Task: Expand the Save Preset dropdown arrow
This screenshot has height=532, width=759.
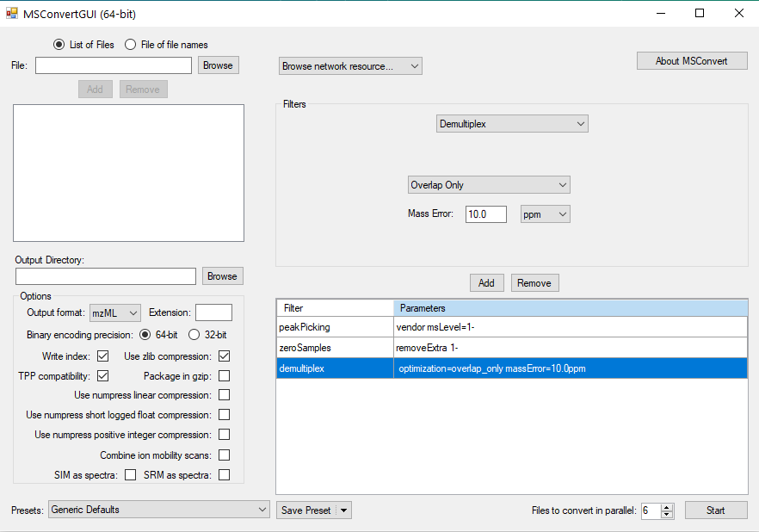Action: (x=342, y=510)
